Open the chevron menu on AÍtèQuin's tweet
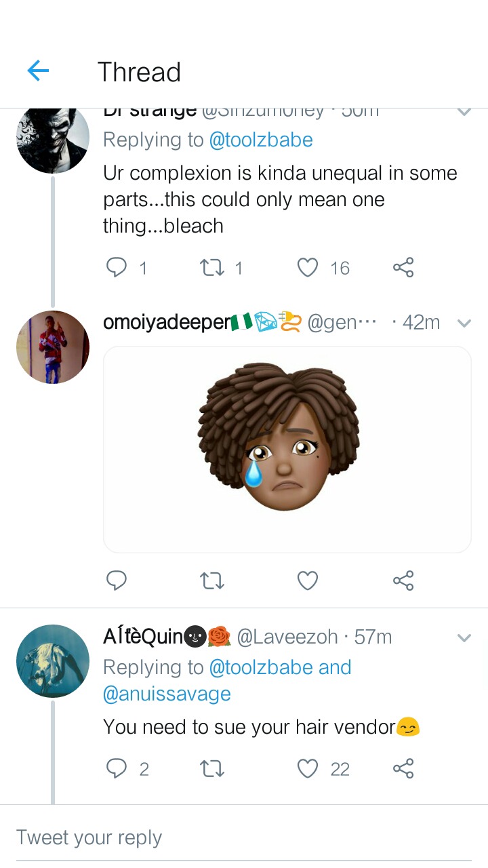Image resolution: width=488 pixels, height=868 pixels. [464, 637]
